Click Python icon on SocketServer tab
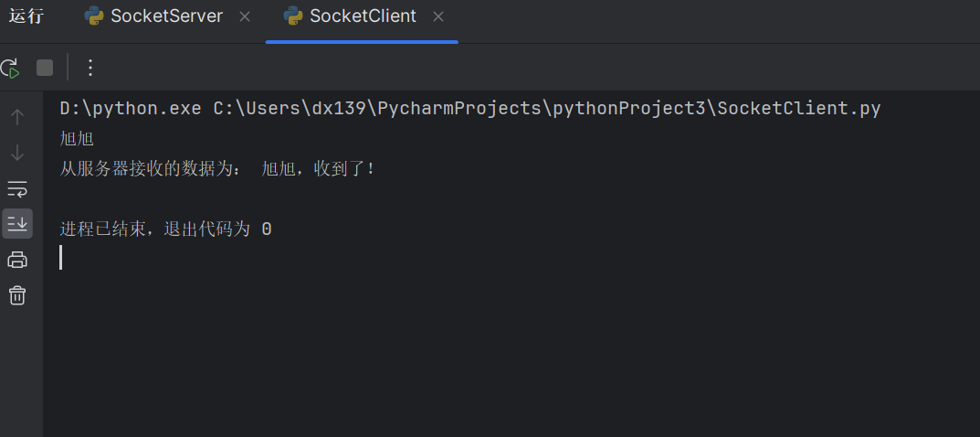The height and width of the screenshot is (437, 980). (x=94, y=16)
